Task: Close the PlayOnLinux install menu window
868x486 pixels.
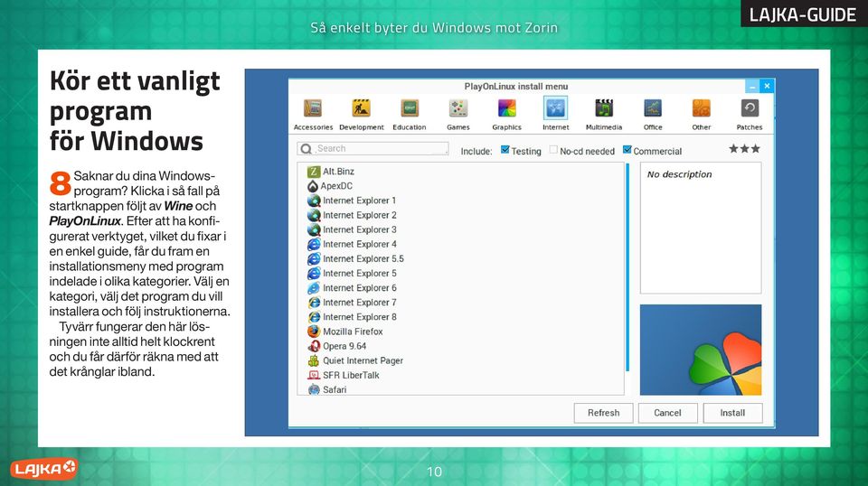Action: pos(767,86)
